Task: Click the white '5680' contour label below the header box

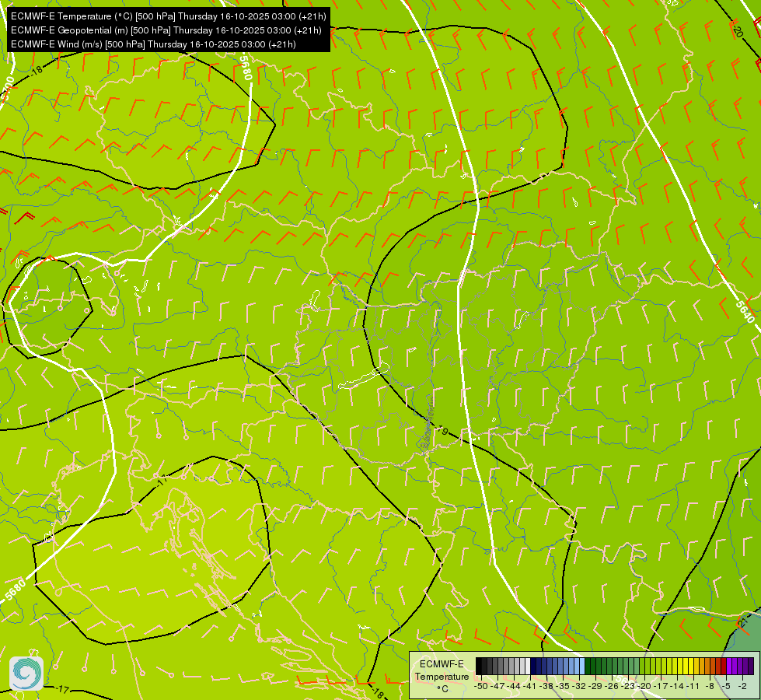Action: [246, 68]
